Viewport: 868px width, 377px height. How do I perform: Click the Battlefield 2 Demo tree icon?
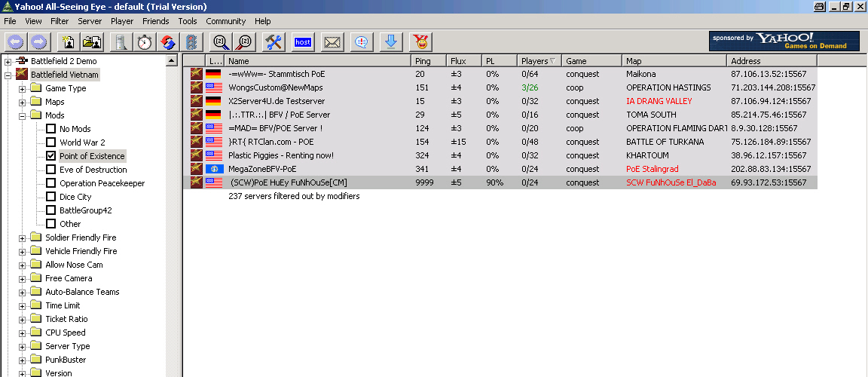coord(22,61)
